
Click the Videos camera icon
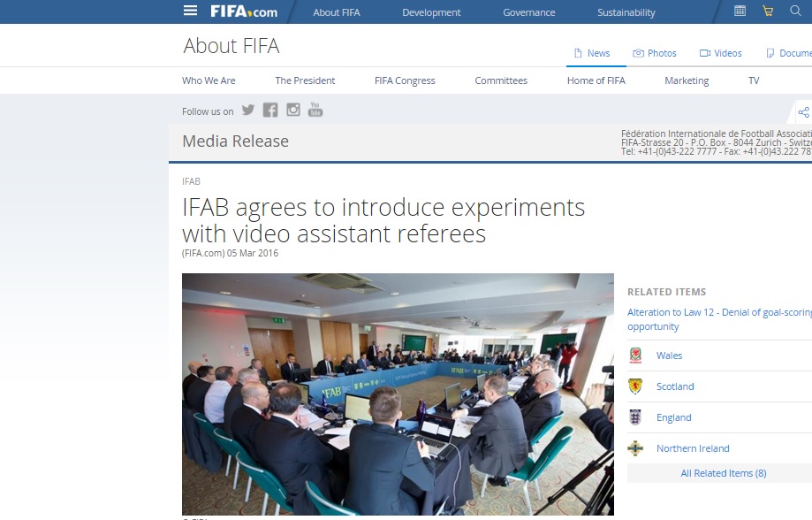705,53
